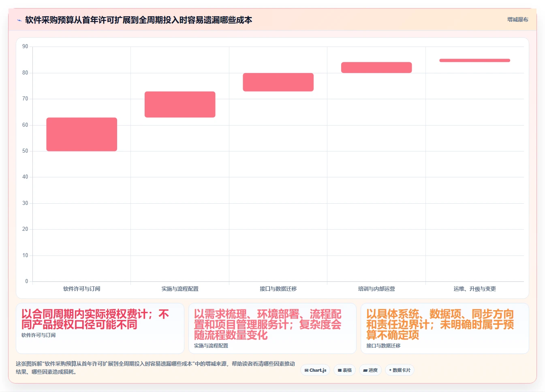Click the 进度 tag pill

370,370
